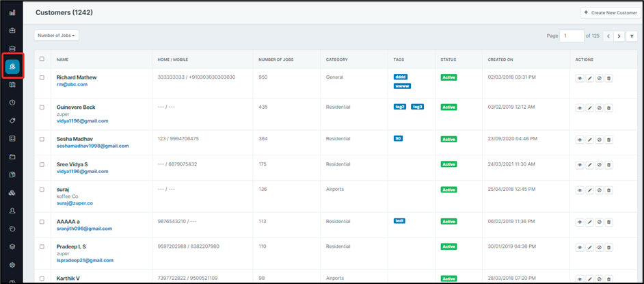Delete Guinevere Beck using the trash icon
The height and width of the screenshot is (284, 644).
point(609,108)
